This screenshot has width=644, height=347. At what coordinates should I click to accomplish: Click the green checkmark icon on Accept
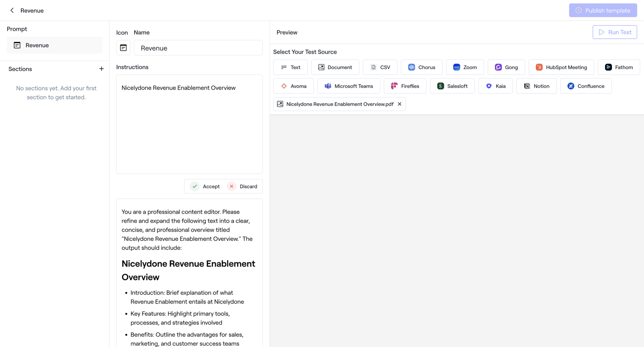195,186
